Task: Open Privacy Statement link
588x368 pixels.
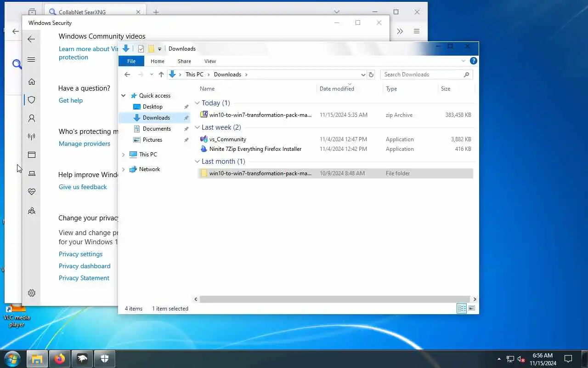Action: 84,278
